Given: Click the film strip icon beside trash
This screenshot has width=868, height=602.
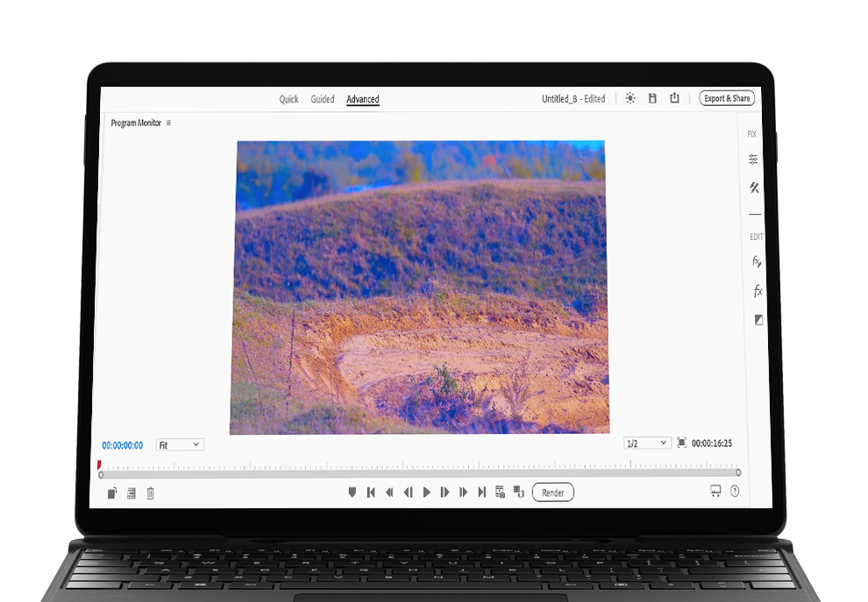Looking at the screenshot, I should tap(132, 493).
